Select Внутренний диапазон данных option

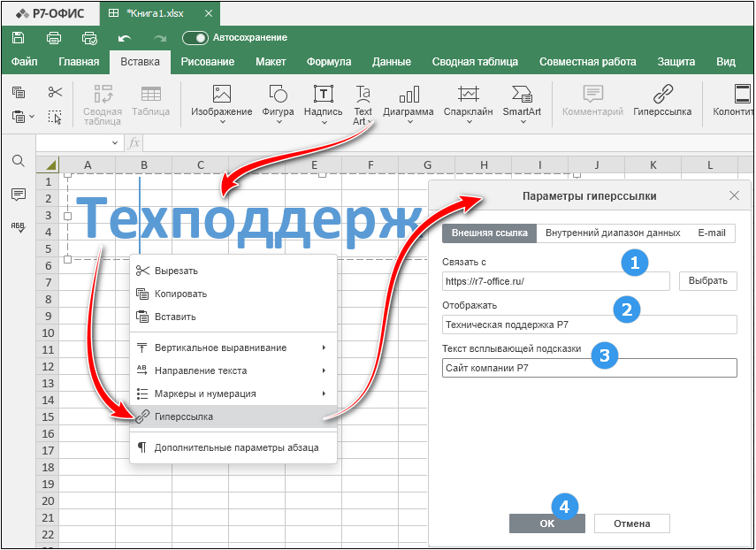[613, 233]
